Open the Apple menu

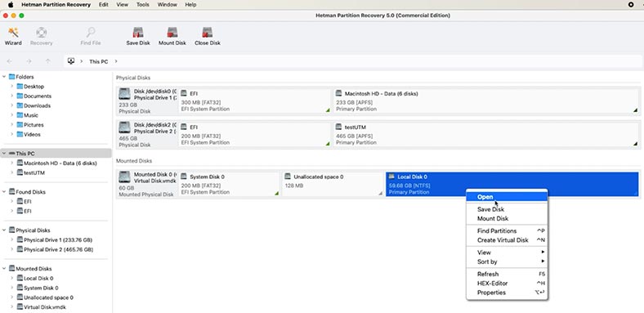[11, 5]
